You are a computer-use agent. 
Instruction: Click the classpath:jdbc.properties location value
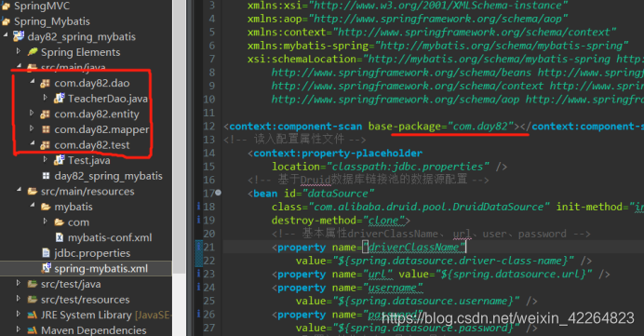408,167
